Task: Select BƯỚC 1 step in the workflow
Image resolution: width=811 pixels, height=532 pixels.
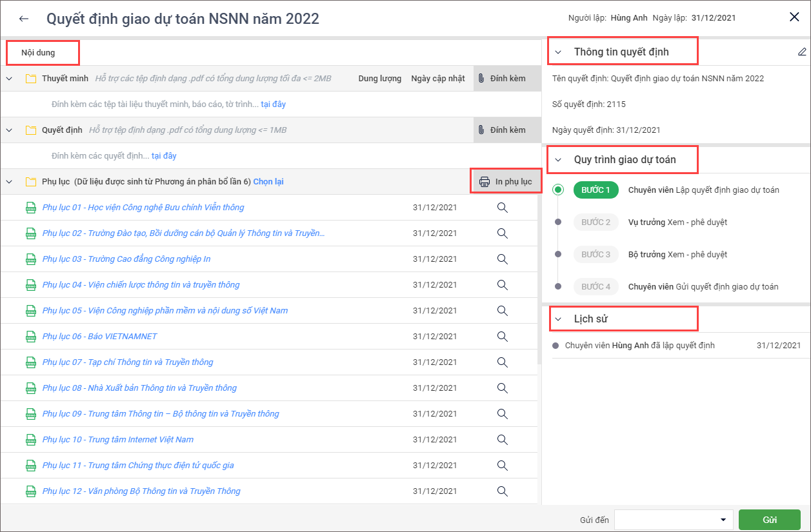Action: (596, 190)
